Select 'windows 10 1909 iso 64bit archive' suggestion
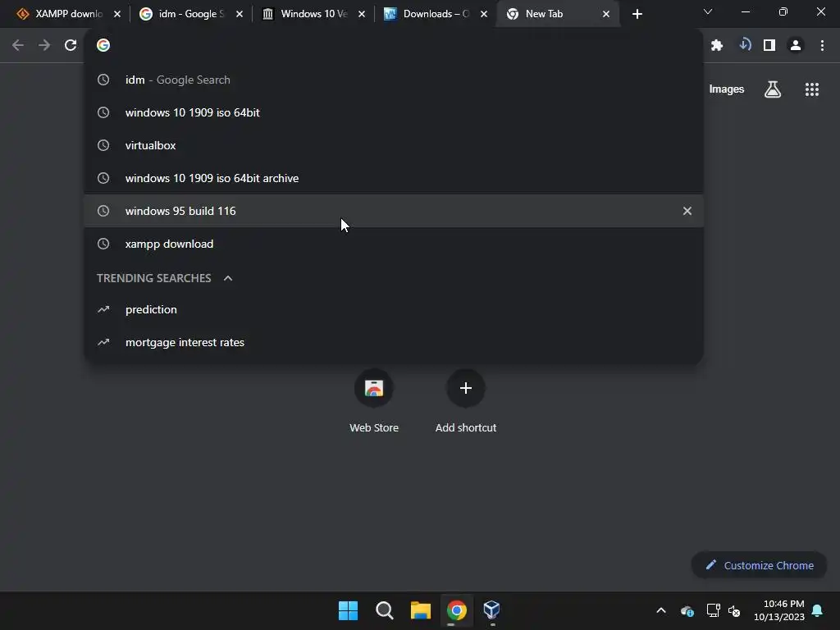 [x=394, y=178]
